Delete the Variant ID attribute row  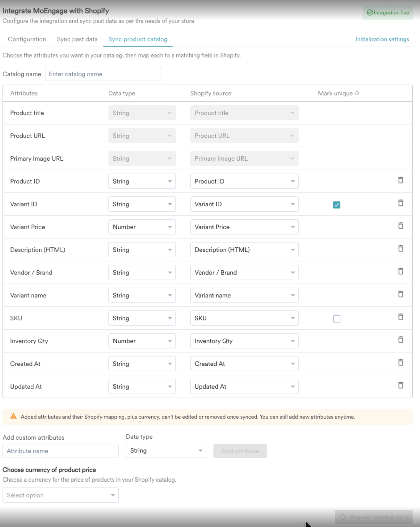[x=401, y=203]
